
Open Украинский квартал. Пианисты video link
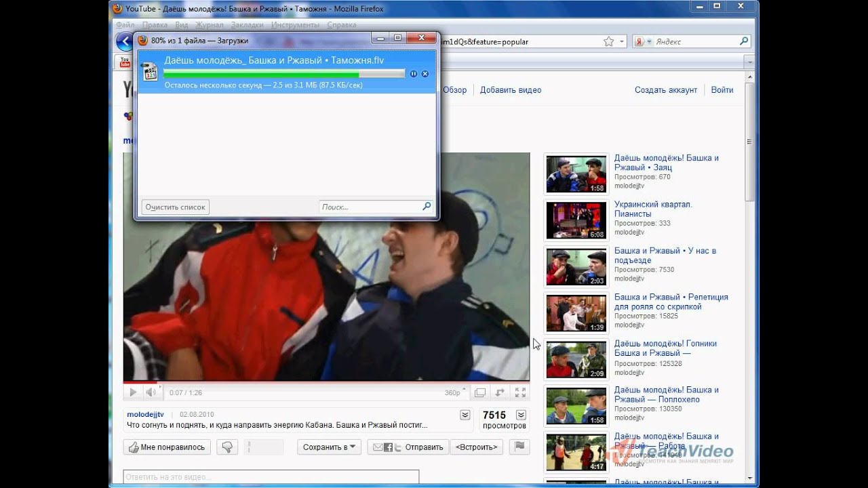(x=653, y=209)
